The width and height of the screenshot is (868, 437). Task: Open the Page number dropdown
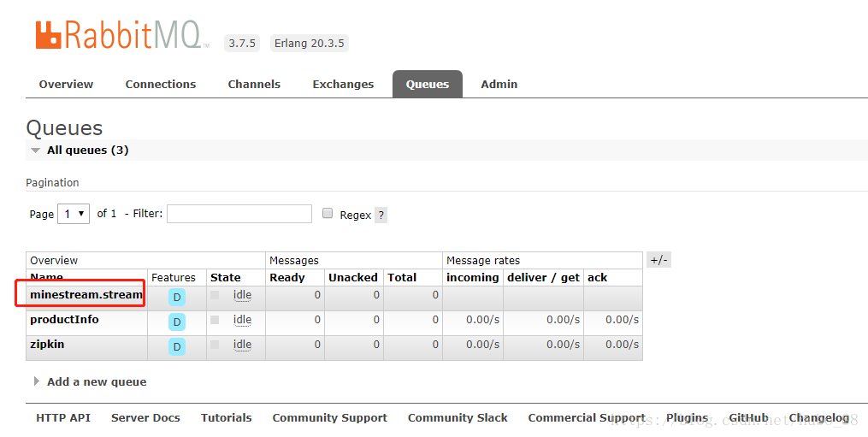74,214
